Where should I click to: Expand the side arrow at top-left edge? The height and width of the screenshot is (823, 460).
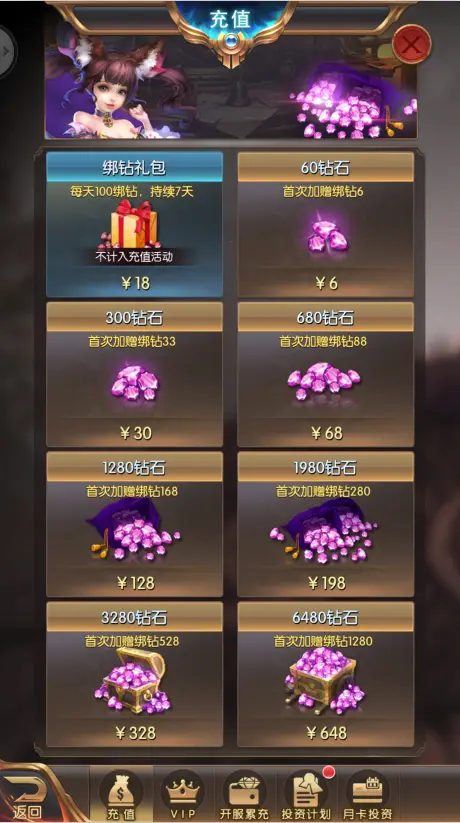point(6,51)
